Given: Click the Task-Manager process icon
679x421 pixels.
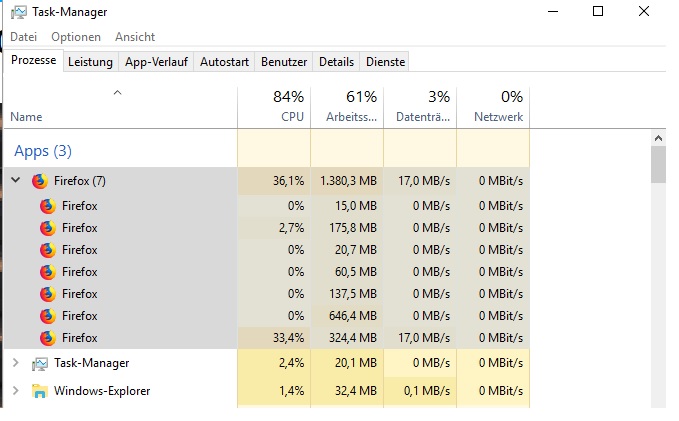Looking at the screenshot, I should click(x=40, y=363).
